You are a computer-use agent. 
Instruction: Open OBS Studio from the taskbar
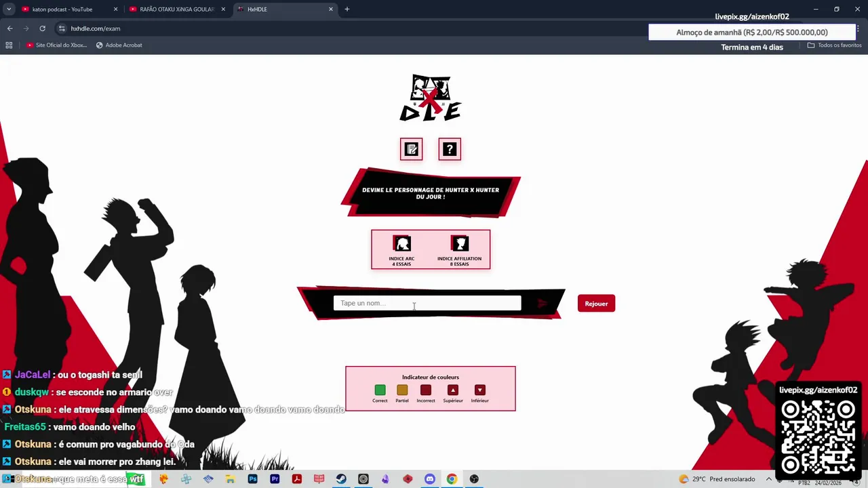click(474, 479)
